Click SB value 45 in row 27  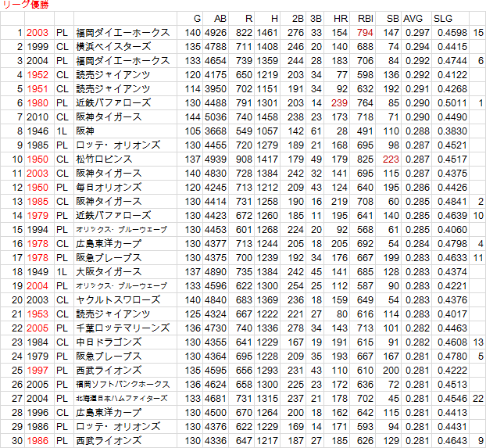[394, 399]
